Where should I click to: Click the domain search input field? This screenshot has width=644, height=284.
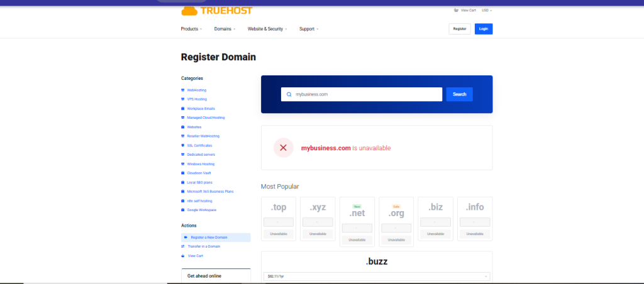point(362,94)
